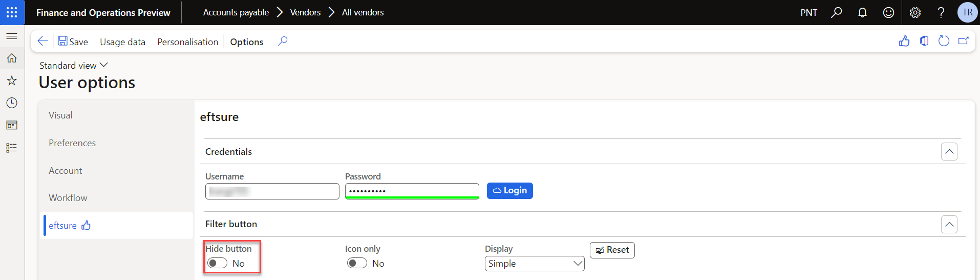Open the help question mark

pos(941,12)
